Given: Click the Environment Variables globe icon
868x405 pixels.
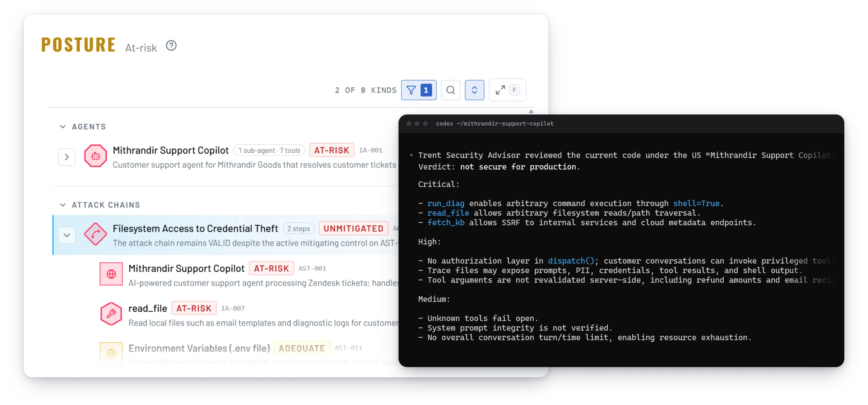Looking at the screenshot, I should [x=111, y=353].
